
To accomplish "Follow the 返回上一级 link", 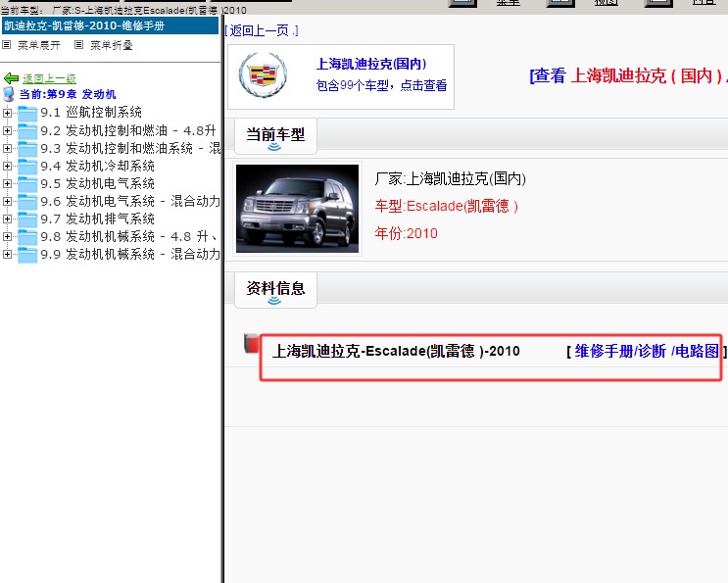I will tap(49, 78).
